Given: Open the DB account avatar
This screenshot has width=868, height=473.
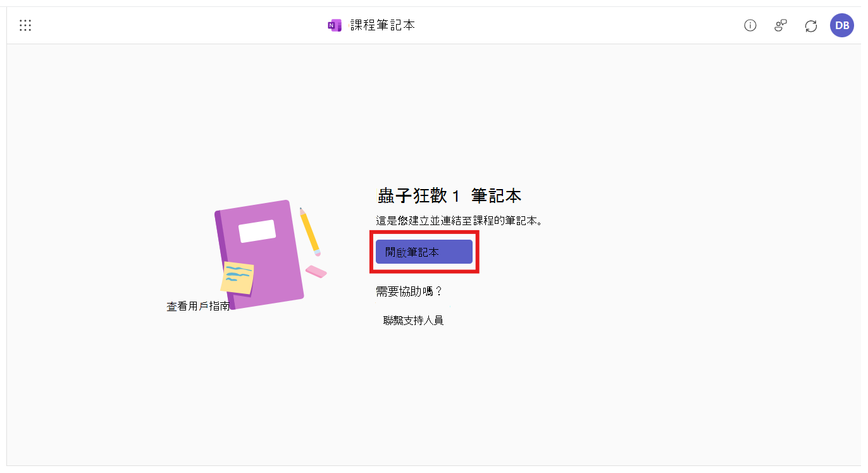Looking at the screenshot, I should click(x=842, y=25).
